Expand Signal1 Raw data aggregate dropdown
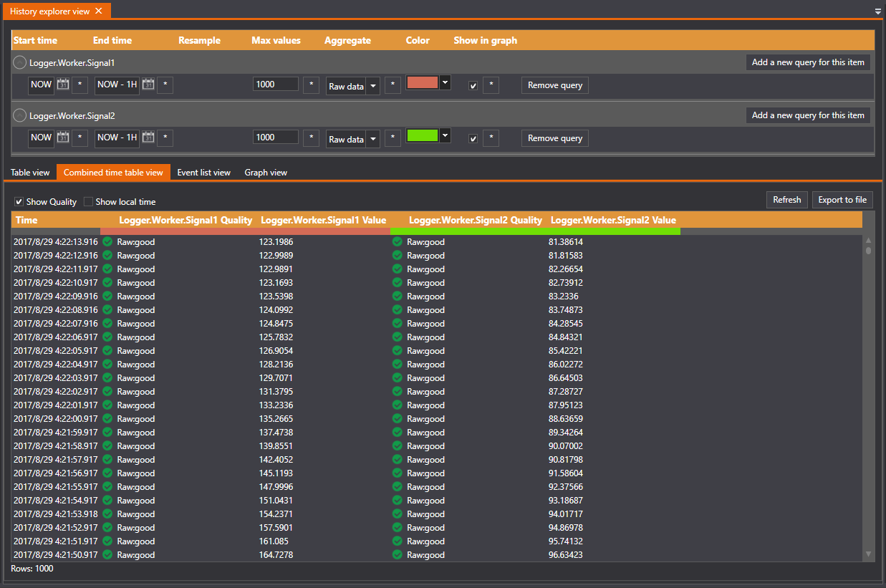Viewport: 886px width, 588px height. [372, 86]
